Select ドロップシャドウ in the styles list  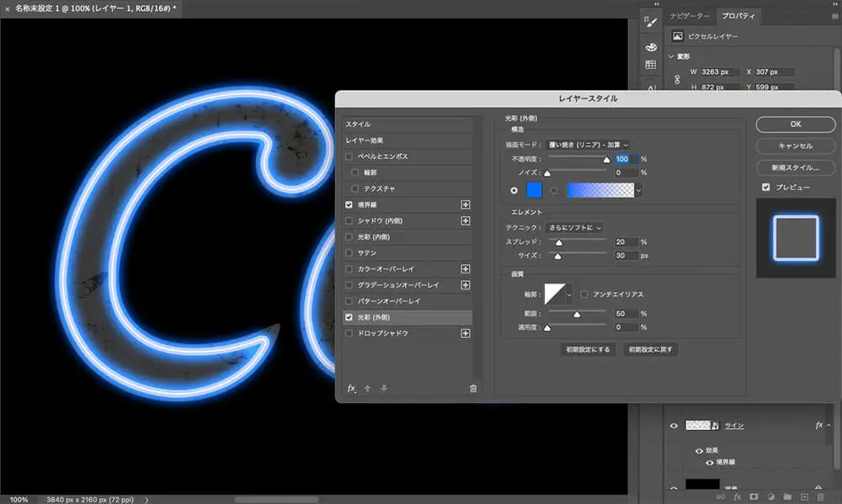(384, 334)
